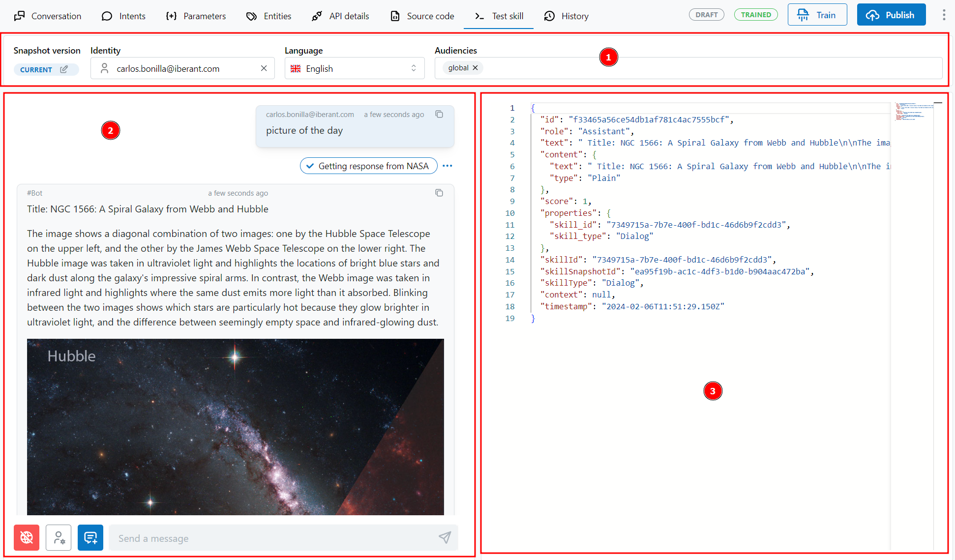Click the TRAINED status badge
955x560 pixels.
click(x=756, y=15)
